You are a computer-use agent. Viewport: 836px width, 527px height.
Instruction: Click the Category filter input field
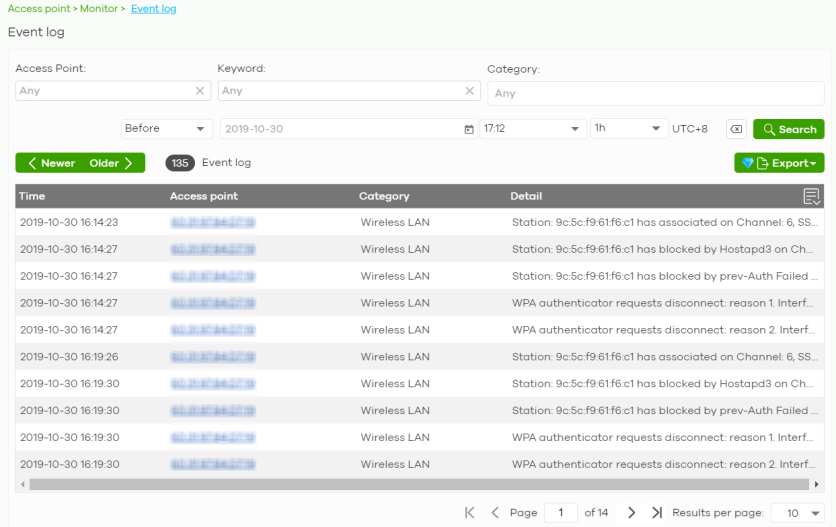coord(655,93)
